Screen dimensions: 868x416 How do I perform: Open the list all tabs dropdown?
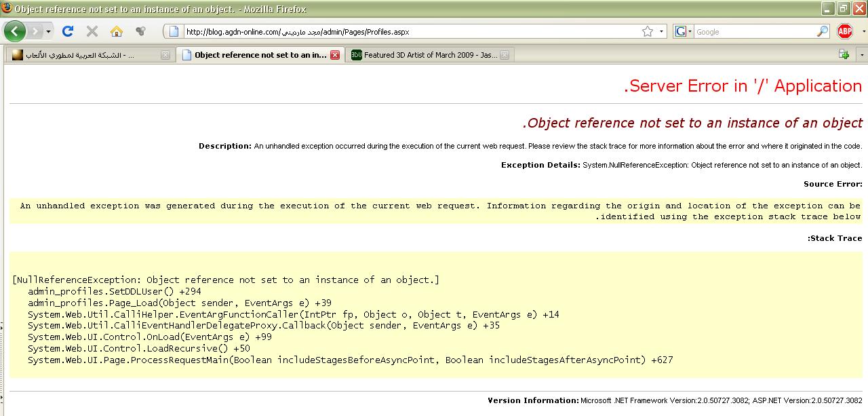tap(862, 54)
